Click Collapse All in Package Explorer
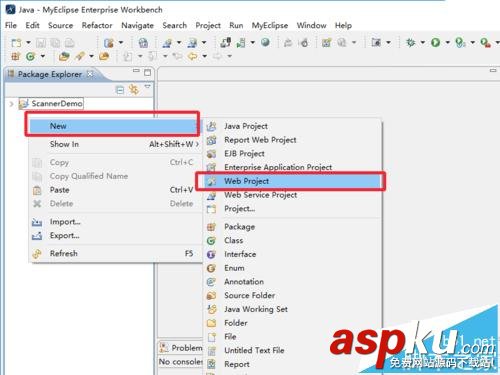 click(120, 90)
